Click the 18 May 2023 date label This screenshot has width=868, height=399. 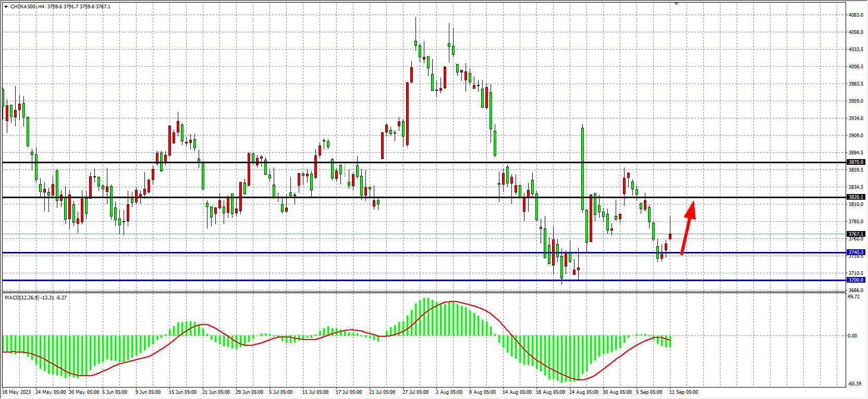click(17, 392)
